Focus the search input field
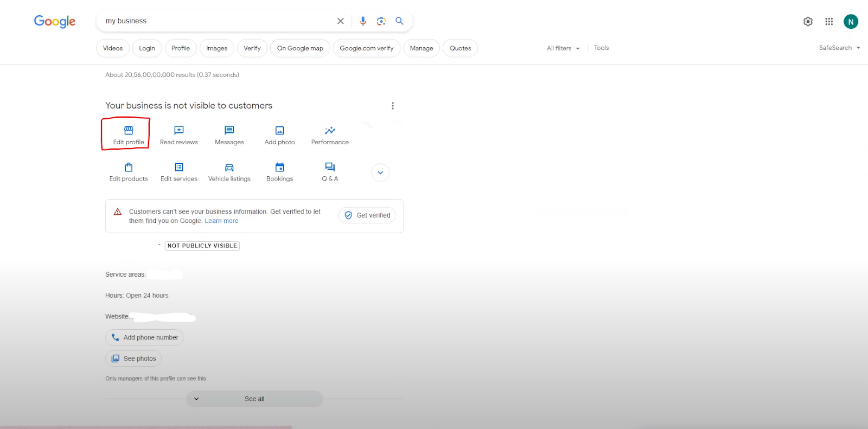This screenshot has width=868, height=429. 217,21
